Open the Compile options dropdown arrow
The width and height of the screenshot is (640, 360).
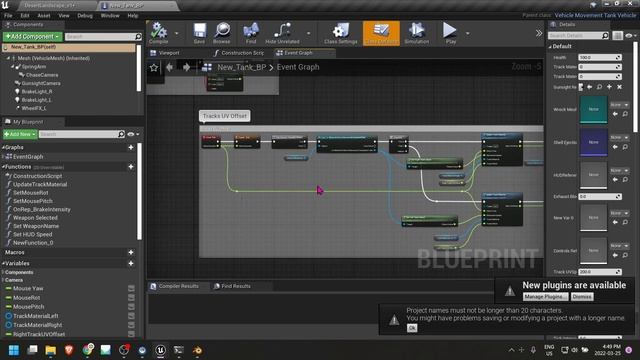177,33
